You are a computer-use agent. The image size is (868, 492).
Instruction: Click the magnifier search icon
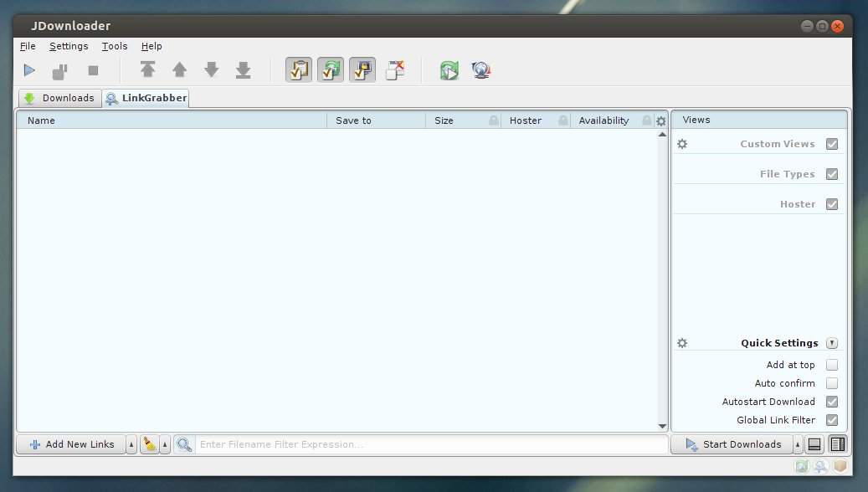pyautogui.click(x=184, y=443)
